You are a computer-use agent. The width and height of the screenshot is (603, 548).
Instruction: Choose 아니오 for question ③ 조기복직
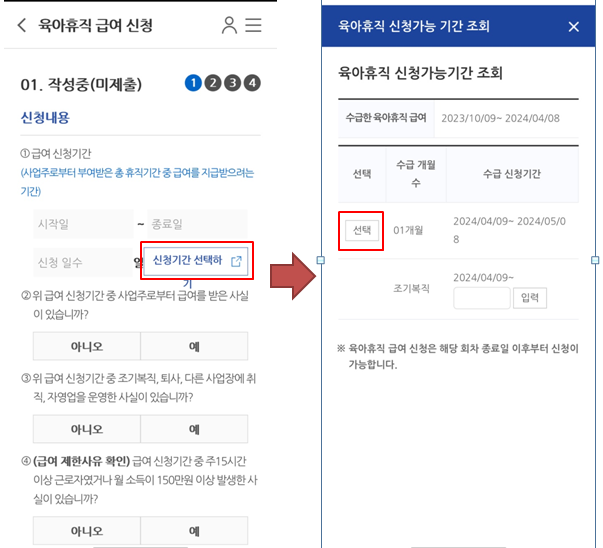point(87,429)
